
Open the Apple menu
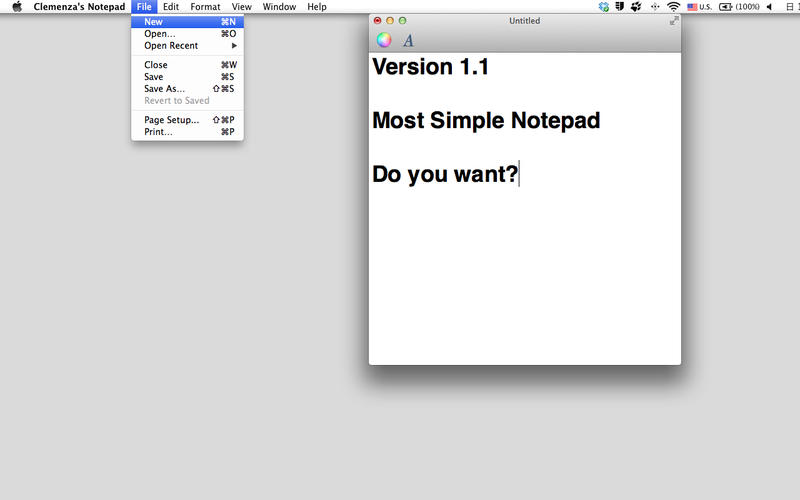click(x=17, y=7)
